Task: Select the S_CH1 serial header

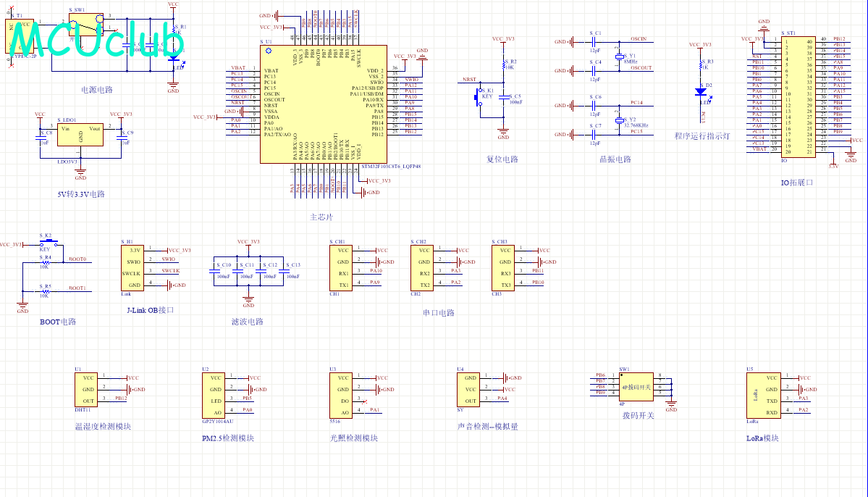Action: click(x=341, y=268)
